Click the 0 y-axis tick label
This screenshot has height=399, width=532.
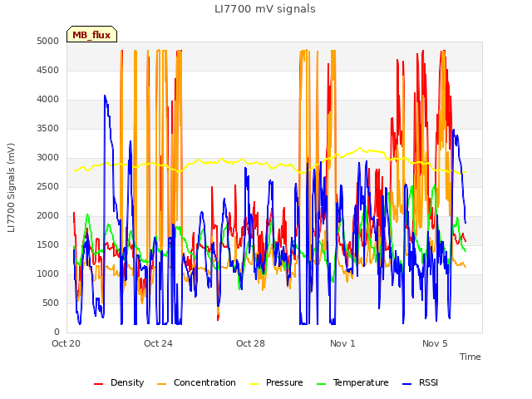point(57,332)
